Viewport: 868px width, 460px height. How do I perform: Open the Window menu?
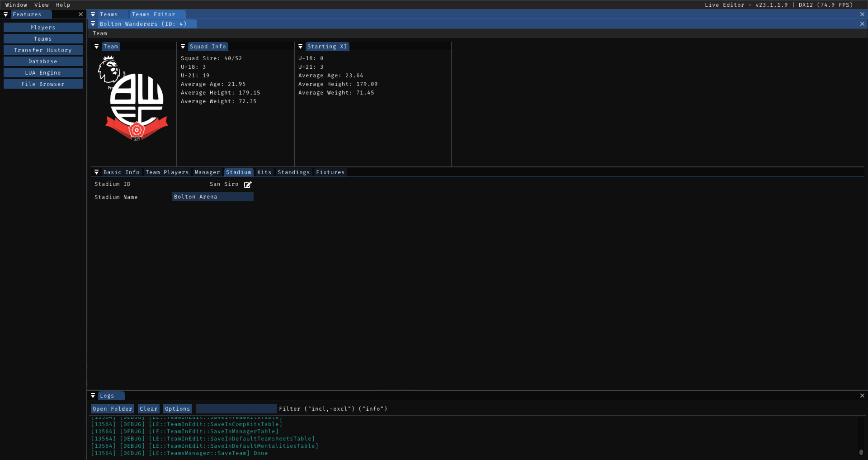16,5
